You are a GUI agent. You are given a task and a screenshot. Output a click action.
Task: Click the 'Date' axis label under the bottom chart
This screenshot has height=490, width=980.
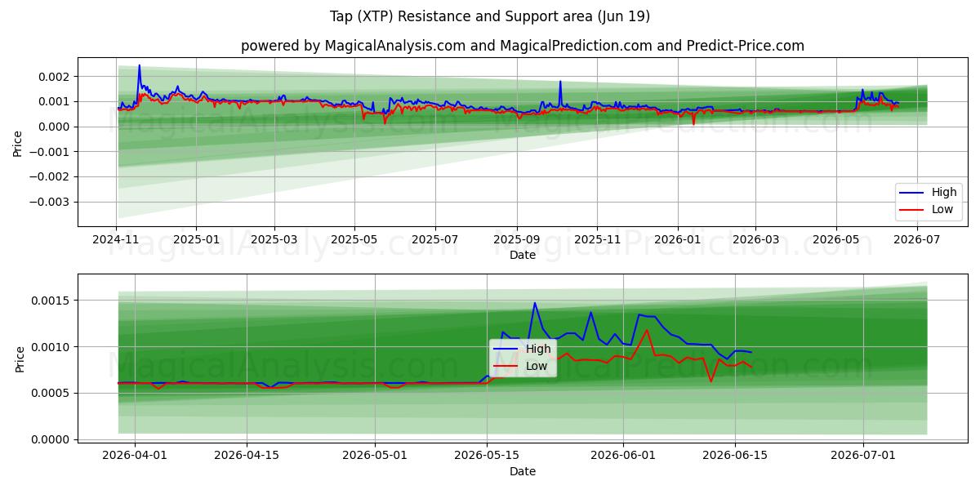pyautogui.click(x=523, y=472)
